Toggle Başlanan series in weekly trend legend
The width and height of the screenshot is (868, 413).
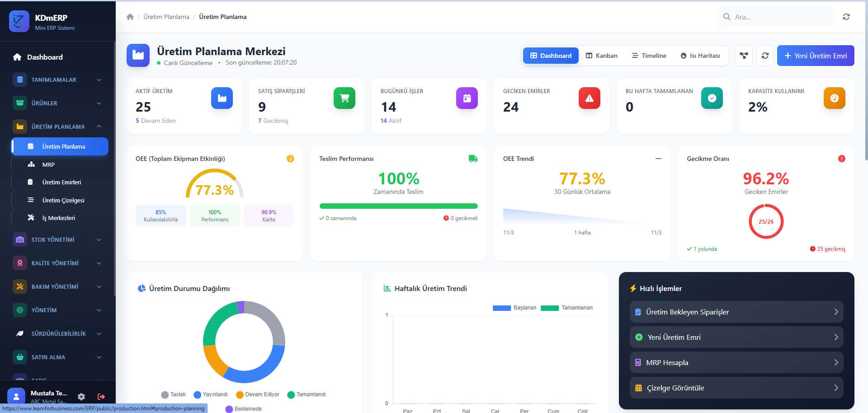coord(514,308)
